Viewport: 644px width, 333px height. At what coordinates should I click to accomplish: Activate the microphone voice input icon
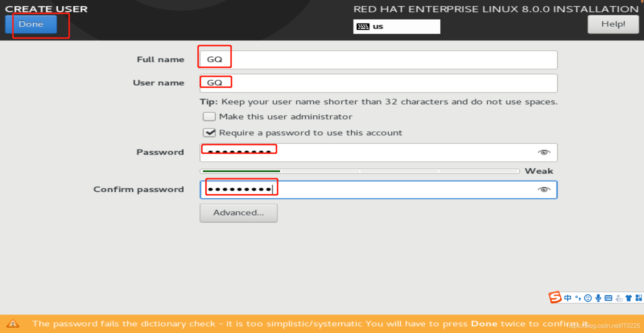(x=598, y=298)
